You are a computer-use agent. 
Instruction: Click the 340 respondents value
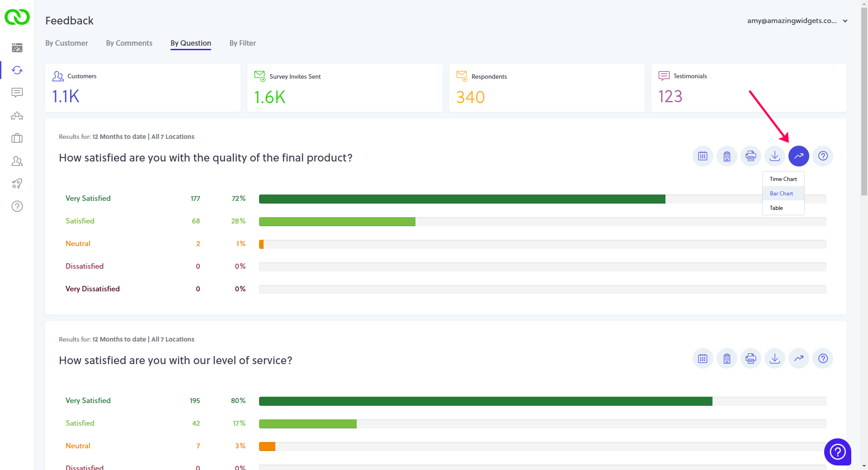(471, 97)
